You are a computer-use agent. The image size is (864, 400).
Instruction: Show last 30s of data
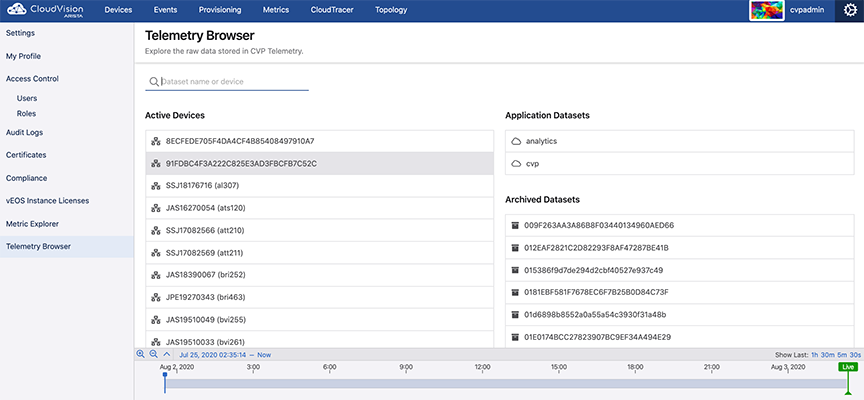(x=855, y=355)
